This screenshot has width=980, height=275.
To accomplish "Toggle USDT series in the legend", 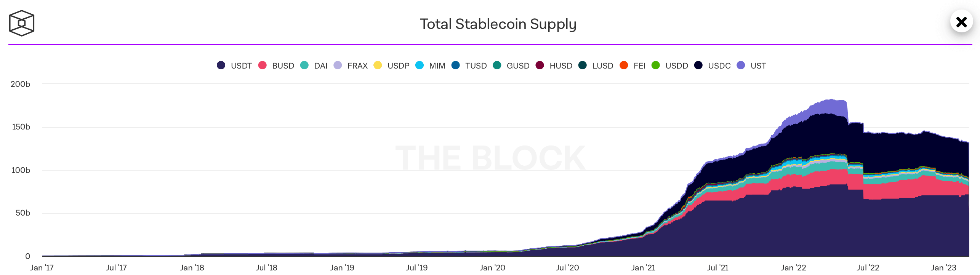I will point(234,66).
